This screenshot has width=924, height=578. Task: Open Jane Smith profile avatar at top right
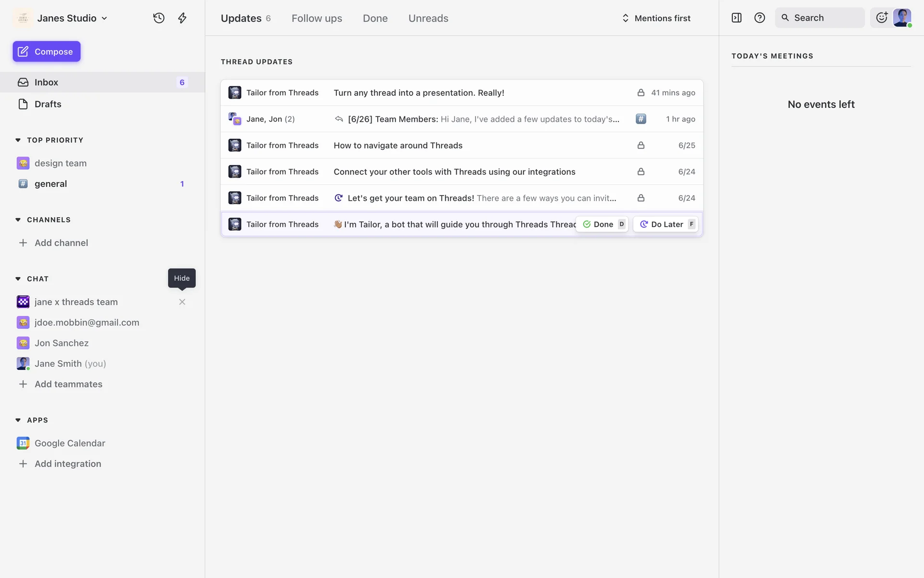coord(902,18)
